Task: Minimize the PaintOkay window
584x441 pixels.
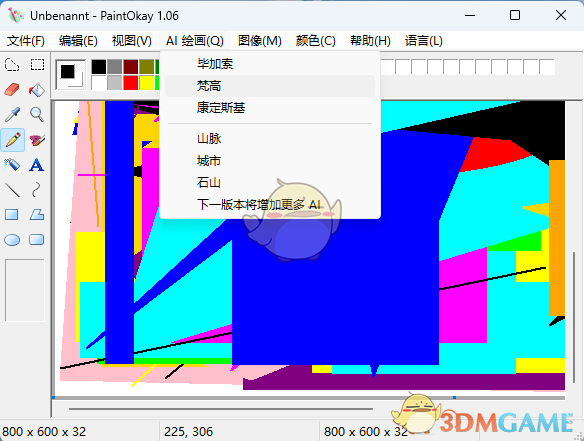Action: tap(470, 15)
